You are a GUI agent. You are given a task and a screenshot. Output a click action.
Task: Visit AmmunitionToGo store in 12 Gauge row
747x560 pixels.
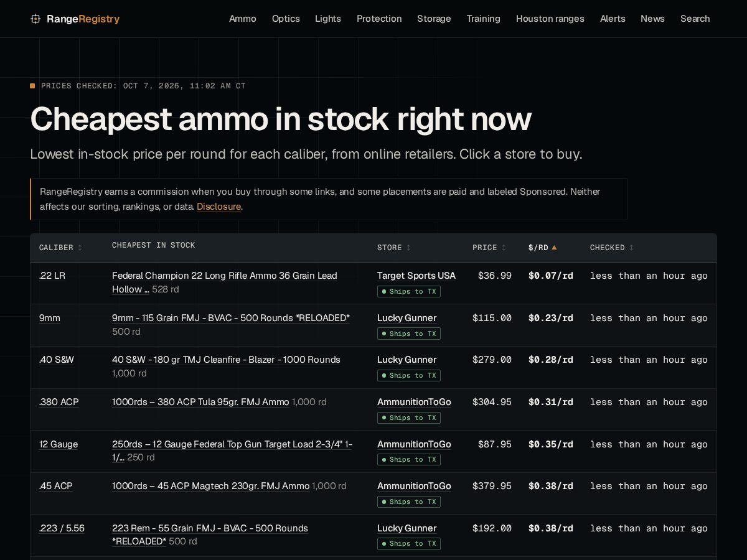coord(414,444)
